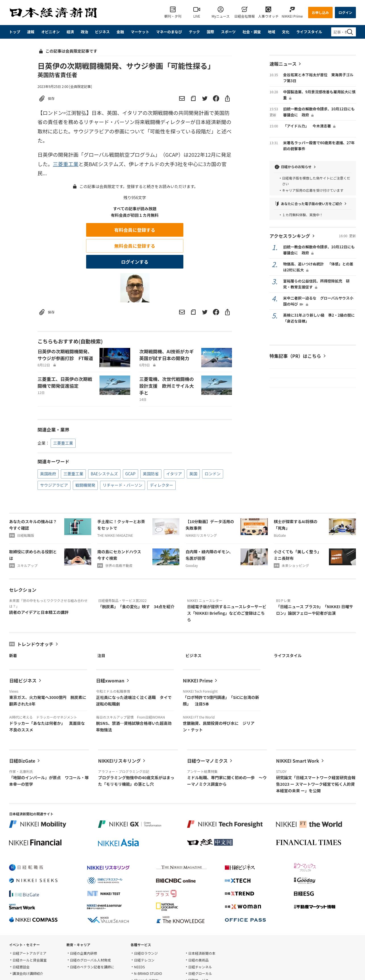Image resolution: width=365 pixels, height=980 pixels.
Task: Click the bottom scrap note icon
Action: (193, 312)
